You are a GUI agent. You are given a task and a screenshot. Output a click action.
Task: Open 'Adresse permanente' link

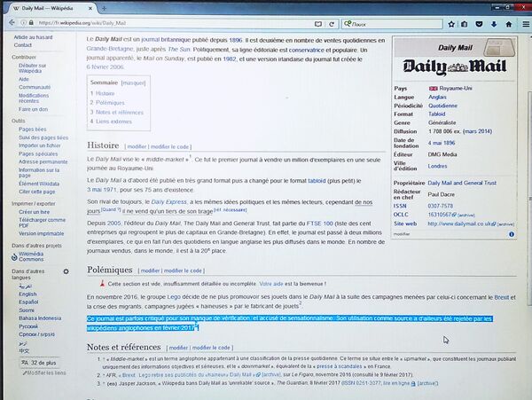pos(43,161)
